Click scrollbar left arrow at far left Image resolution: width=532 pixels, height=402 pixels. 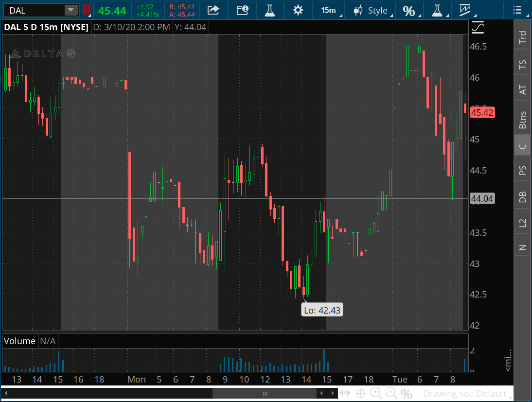pyautogui.click(x=6, y=393)
